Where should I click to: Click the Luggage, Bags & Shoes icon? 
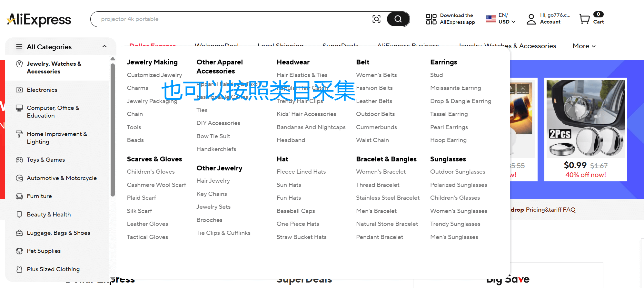pyautogui.click(x=19, y=233)
